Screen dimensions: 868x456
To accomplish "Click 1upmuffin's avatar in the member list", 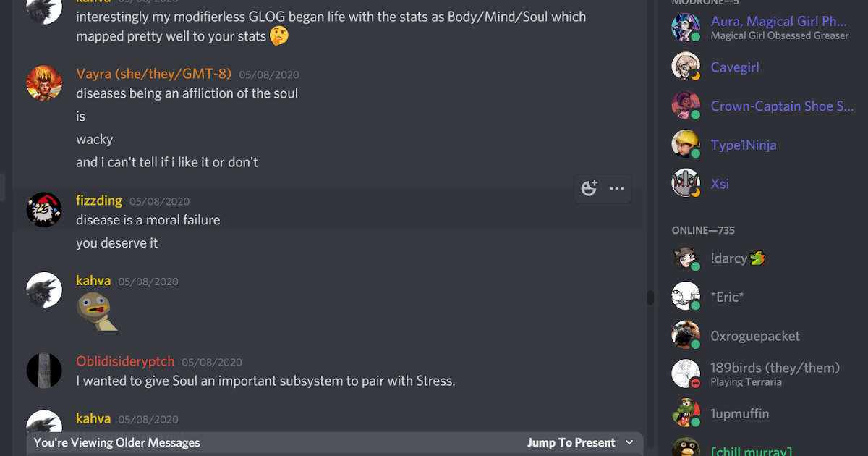I will [x=686, y=413].
